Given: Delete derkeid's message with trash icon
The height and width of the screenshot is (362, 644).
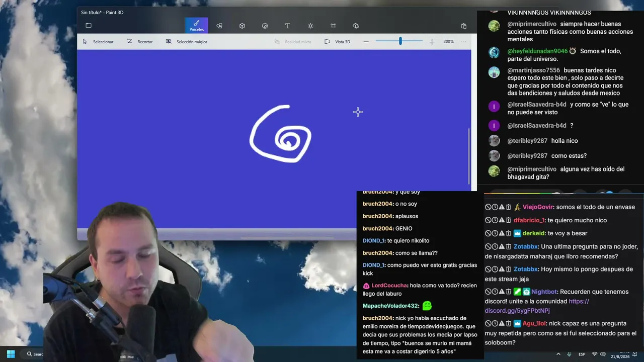Looking at the screenshot, I should point(508,233).
